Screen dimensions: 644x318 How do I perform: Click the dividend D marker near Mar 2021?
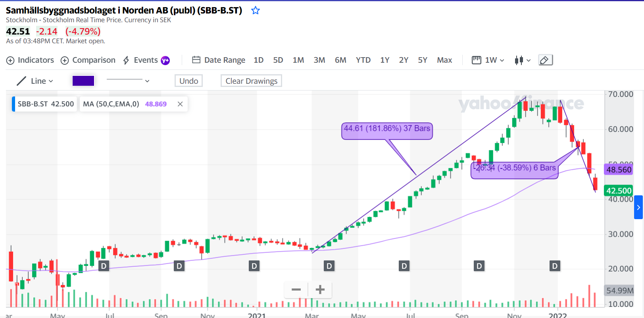point(329,266)
